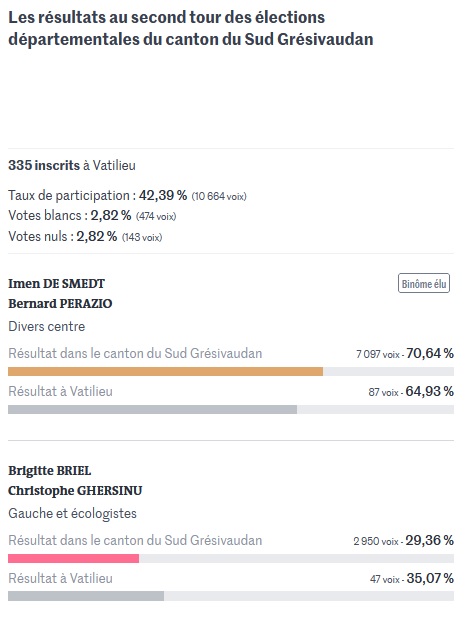
Task: Click the 335 inscrits text
Action: 44,165
